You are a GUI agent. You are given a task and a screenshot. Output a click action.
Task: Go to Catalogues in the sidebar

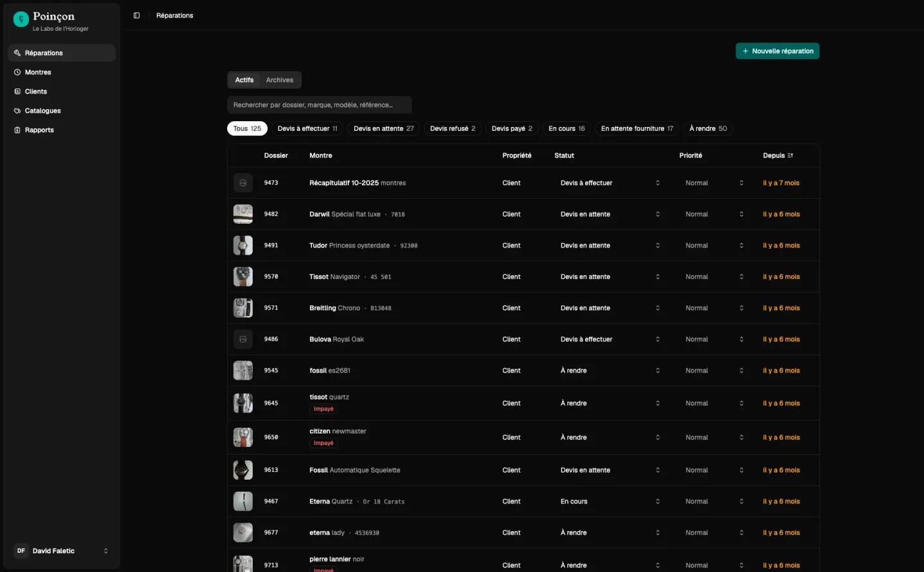(x=62, y=111)
